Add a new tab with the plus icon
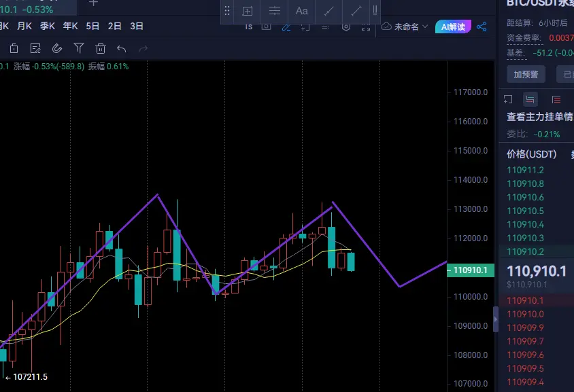This screenshot has width=574, height=392. click(x=93, y=3)
